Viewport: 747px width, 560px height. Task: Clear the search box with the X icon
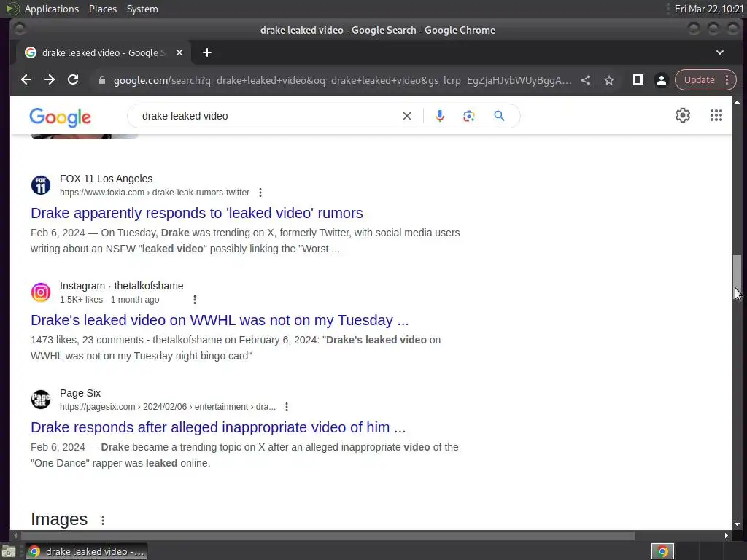pos(407,116)
